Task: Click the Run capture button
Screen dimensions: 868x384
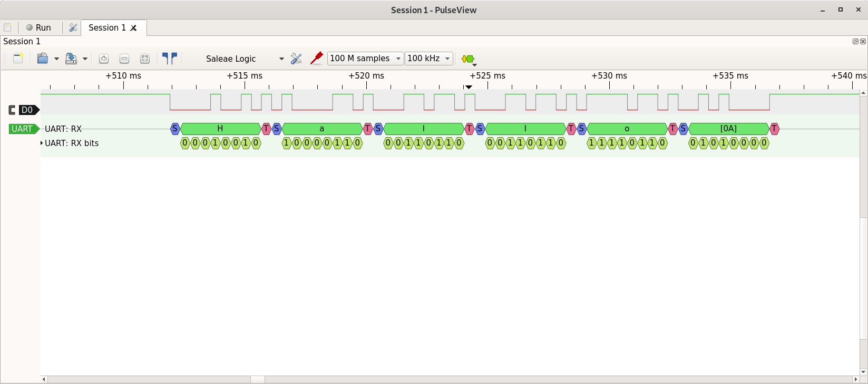Action: [38, 27]
